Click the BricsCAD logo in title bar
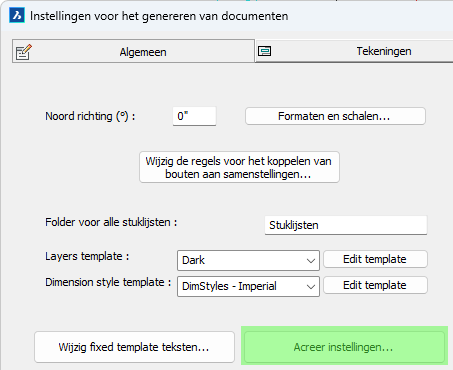Screen dimensions: 453x370 click(17, 16)
